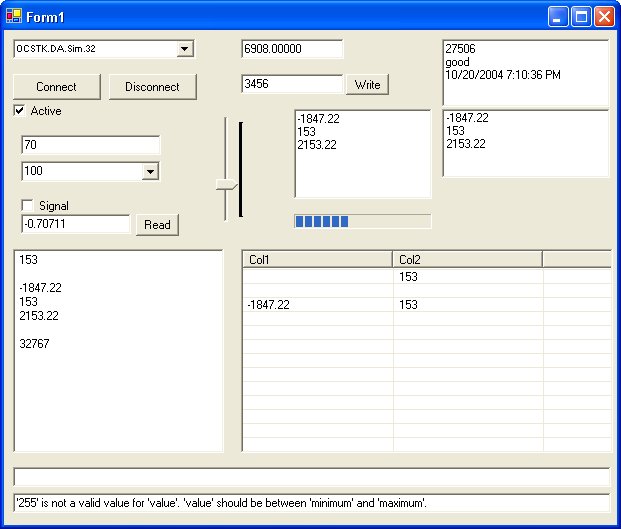Uncheck the Active checkbox
Viewport: 621px width, 529px height.
pyautogui.click(x=19, y=110)
